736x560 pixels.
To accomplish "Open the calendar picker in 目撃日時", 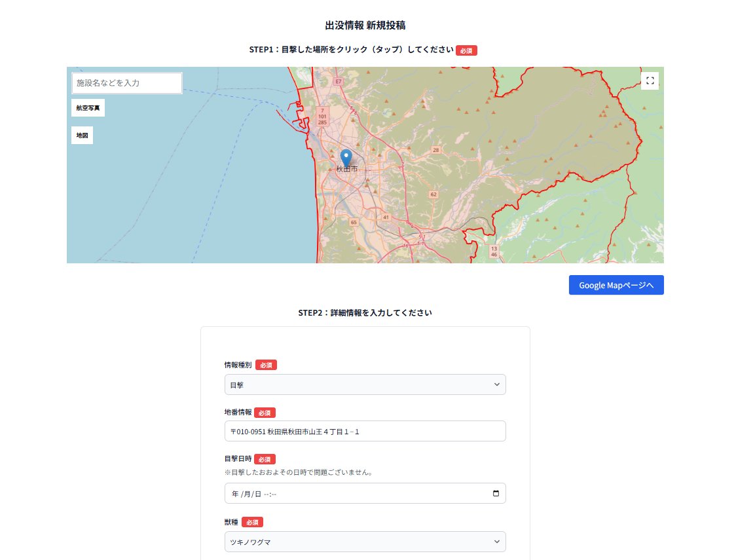I will pyautogui.click(x=496, y=494).
